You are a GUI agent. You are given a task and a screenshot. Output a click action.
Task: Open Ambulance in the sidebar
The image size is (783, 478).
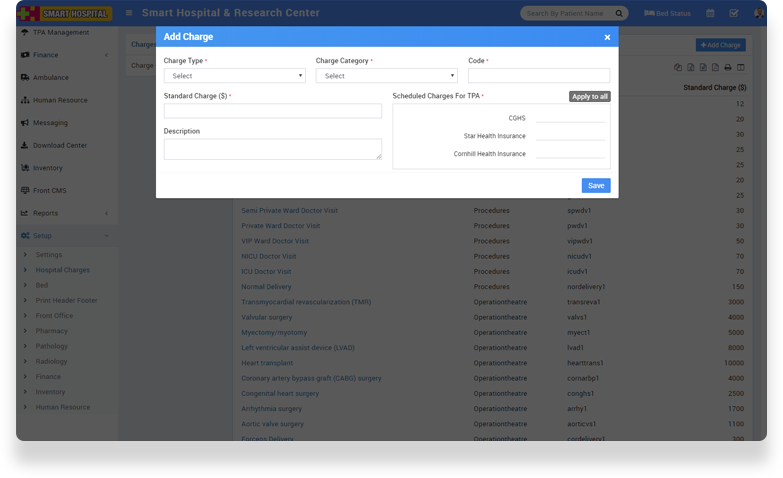[x=51, y=78]
